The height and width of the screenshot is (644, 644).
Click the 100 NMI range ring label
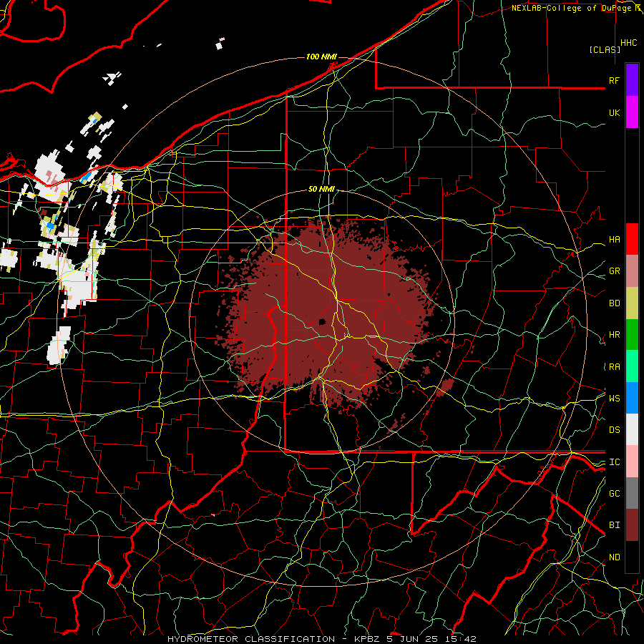pyautogui.click(x=321, y=57)
